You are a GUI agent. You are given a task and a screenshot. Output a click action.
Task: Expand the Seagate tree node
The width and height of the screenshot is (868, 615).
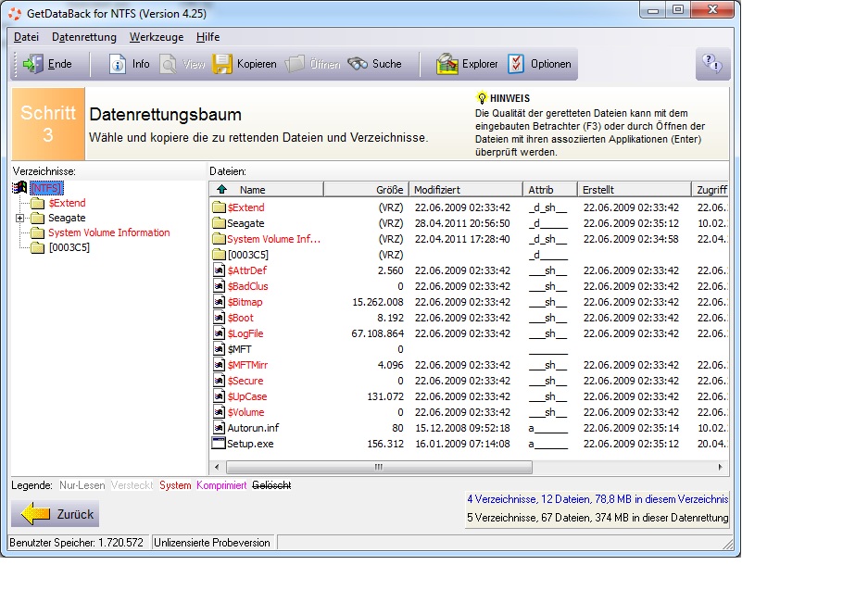click(20, 218)
